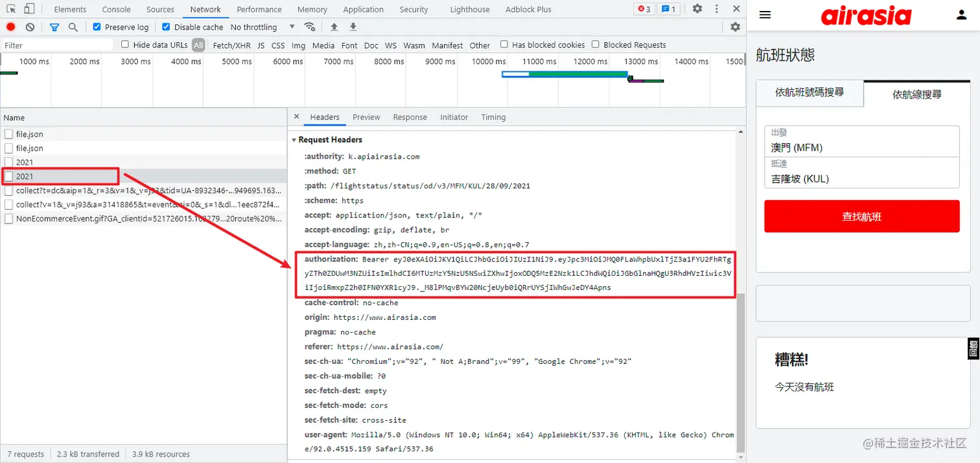Open the arrival 吉隆坡 (KUL) selector
Screen dimensions: 980x463
(x=861, y=172)
